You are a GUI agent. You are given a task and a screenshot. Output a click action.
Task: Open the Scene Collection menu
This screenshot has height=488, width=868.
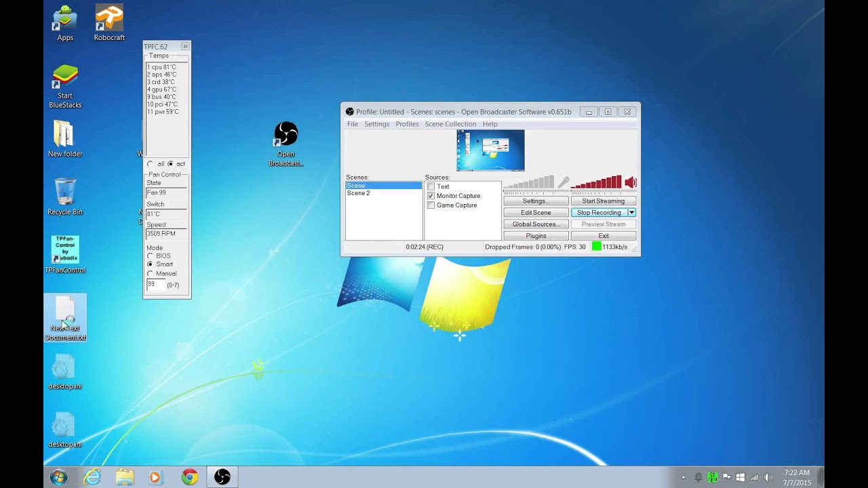coord(450,124)
